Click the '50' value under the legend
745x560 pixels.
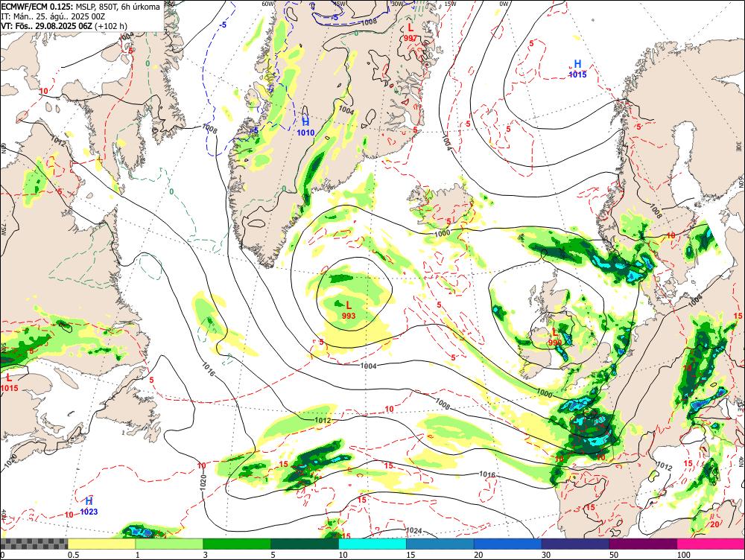[x=614, y=555]
